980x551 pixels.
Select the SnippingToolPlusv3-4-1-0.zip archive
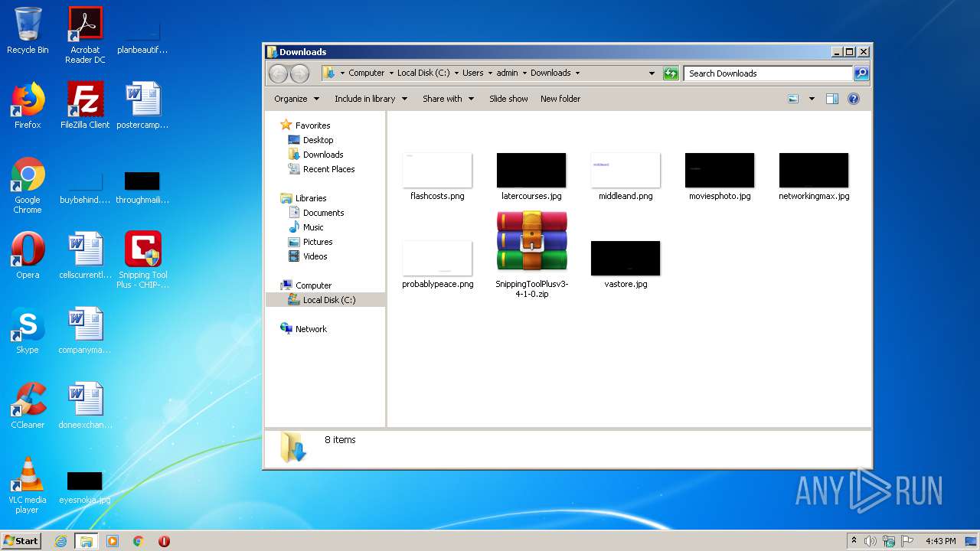(531, 255)
